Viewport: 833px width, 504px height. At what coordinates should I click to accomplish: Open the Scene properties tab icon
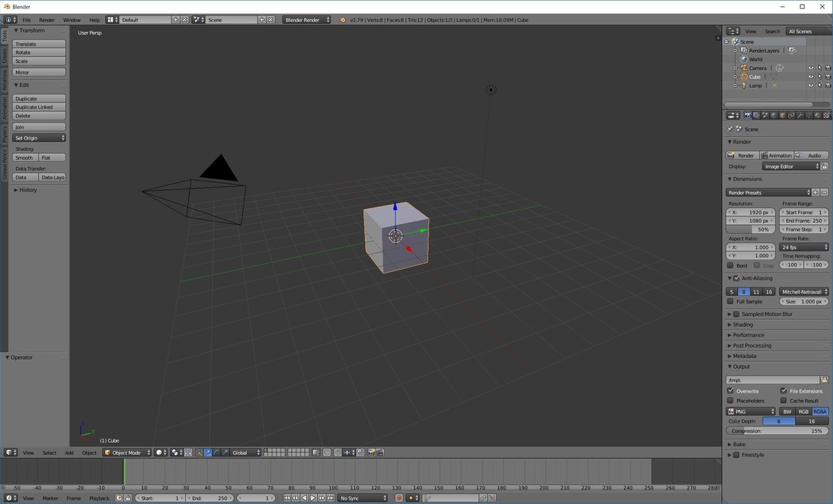[x=764, y=115]
